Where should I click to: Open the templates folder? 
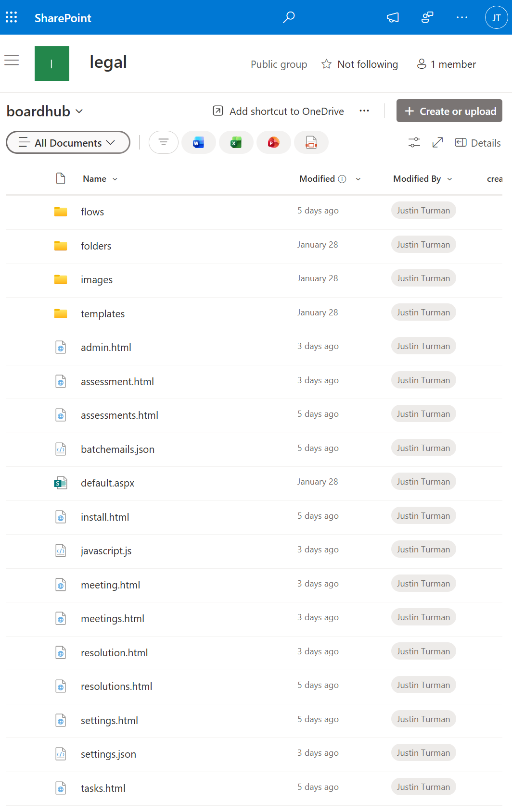[102, 314]
